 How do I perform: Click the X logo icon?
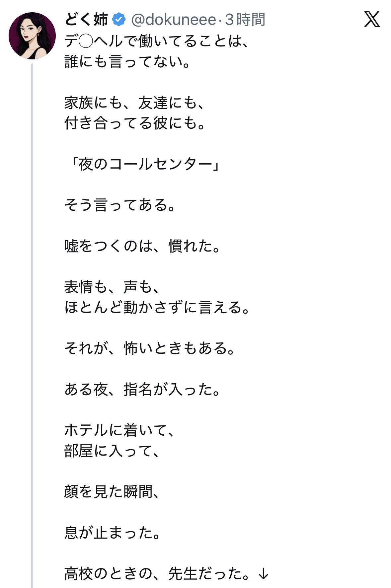pos(372,19)
